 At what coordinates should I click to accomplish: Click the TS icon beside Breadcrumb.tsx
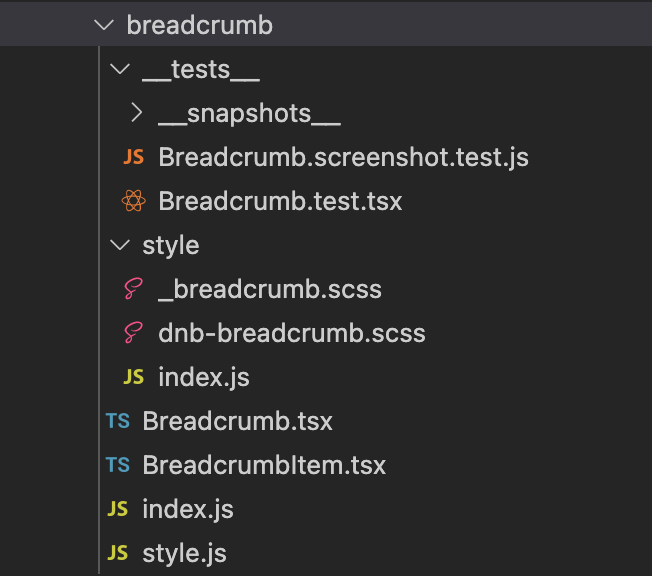coord(118,421)
